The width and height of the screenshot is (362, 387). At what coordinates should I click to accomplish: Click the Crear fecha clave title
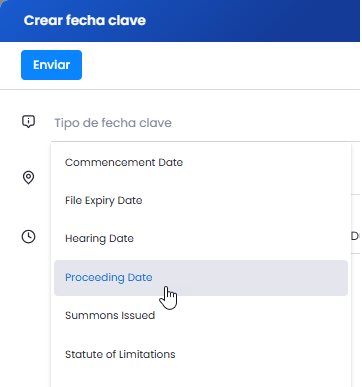85,20
